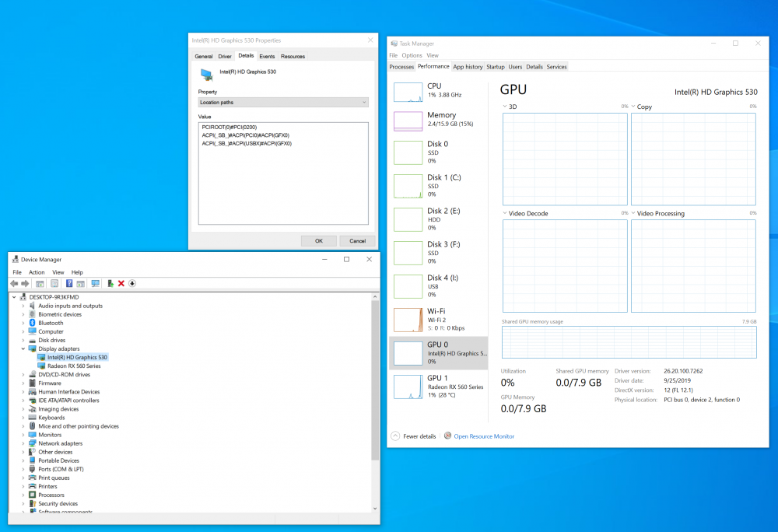Select Disk 1 (C:) in Task Manager sidebar
Screen dimensions: 778x532
point(439,185)
